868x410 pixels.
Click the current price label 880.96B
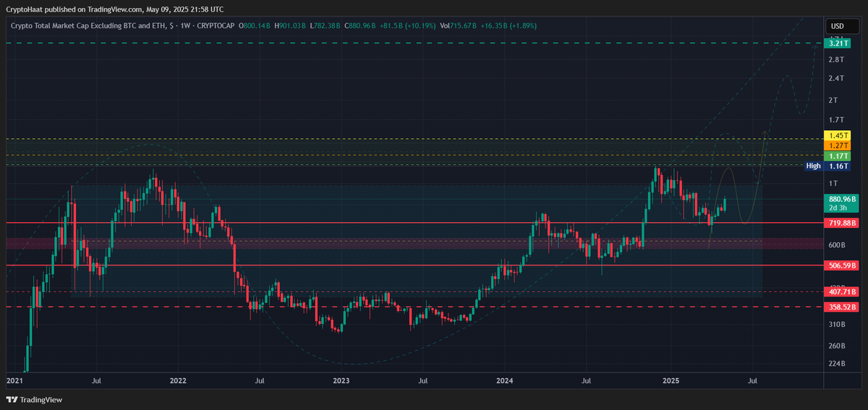(x=841, y=199)
